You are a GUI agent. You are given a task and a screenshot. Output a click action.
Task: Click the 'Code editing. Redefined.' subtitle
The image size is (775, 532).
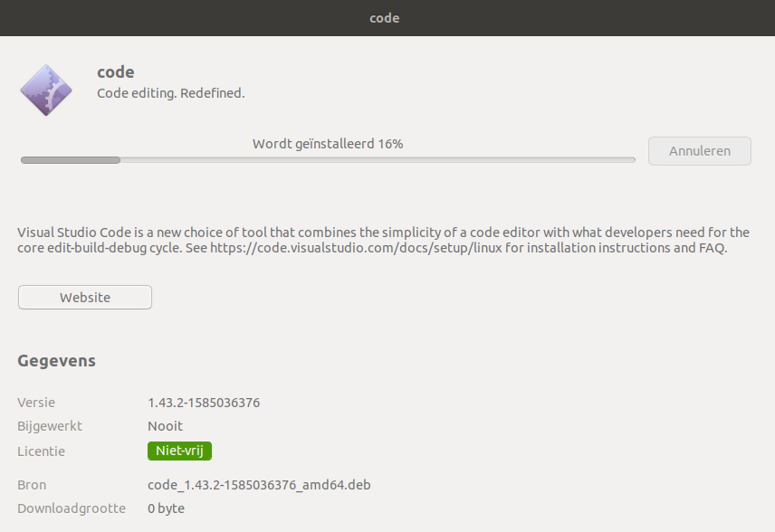point(170,93)
